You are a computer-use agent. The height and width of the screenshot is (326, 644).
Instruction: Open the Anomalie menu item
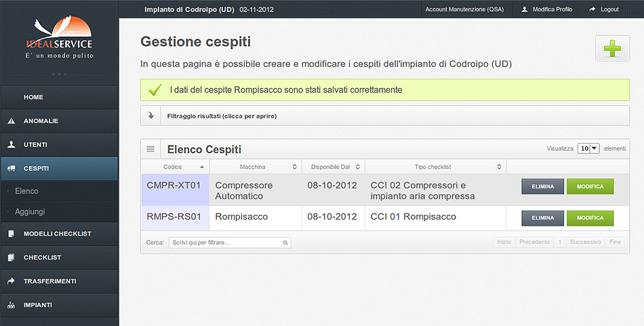[59, 121]
